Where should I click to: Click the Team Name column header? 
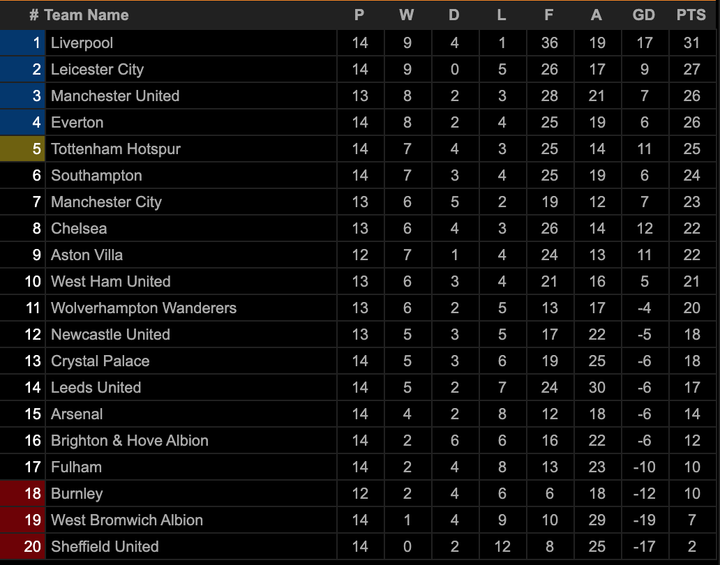[86, 15]
